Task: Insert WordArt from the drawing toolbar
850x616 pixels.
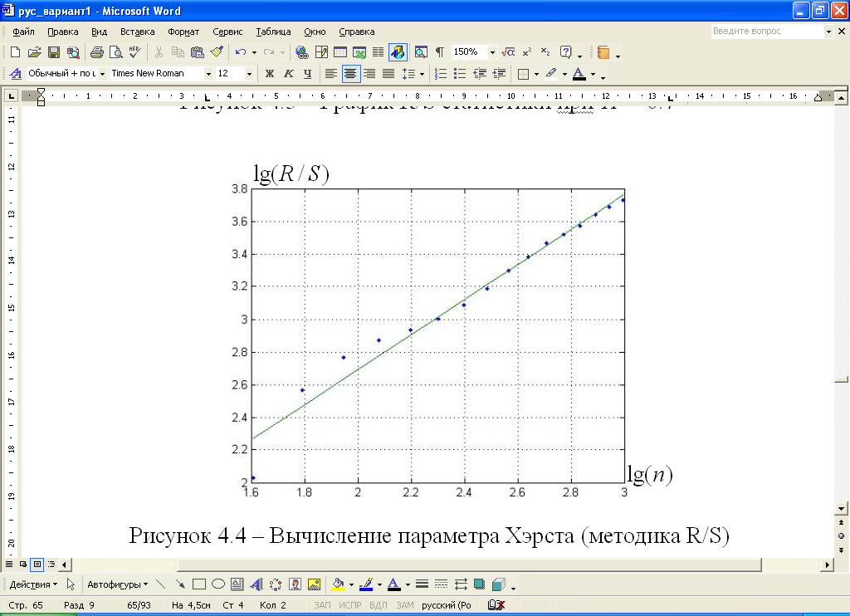Action: click(x=256, y=584)
